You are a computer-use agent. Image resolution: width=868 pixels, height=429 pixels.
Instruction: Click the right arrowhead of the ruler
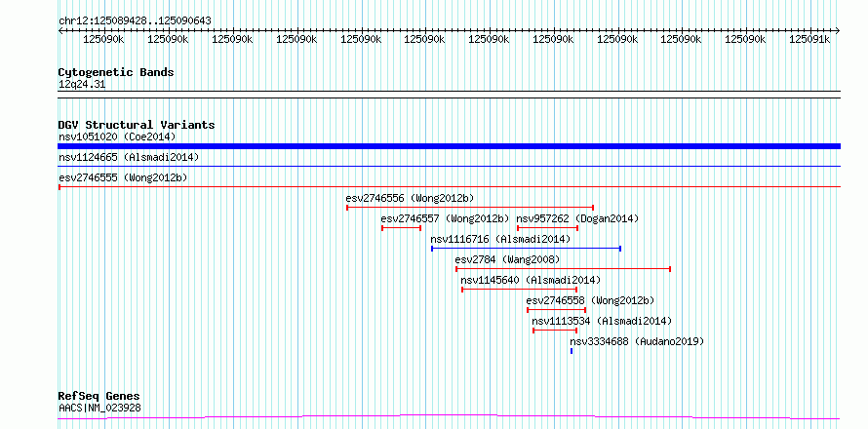click(837, 30)
